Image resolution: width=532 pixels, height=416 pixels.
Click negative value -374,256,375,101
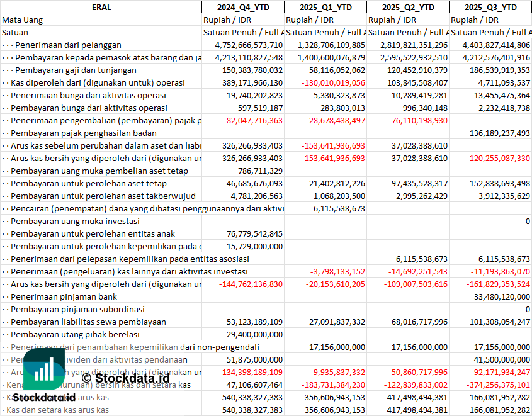498,385
